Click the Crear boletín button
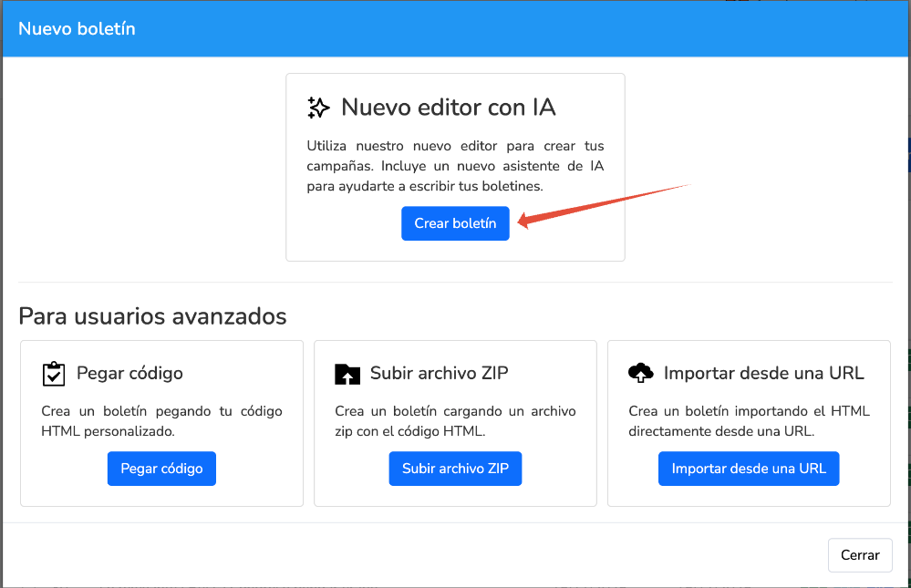Screen dimensions: 911x588 tap(455, 223)
